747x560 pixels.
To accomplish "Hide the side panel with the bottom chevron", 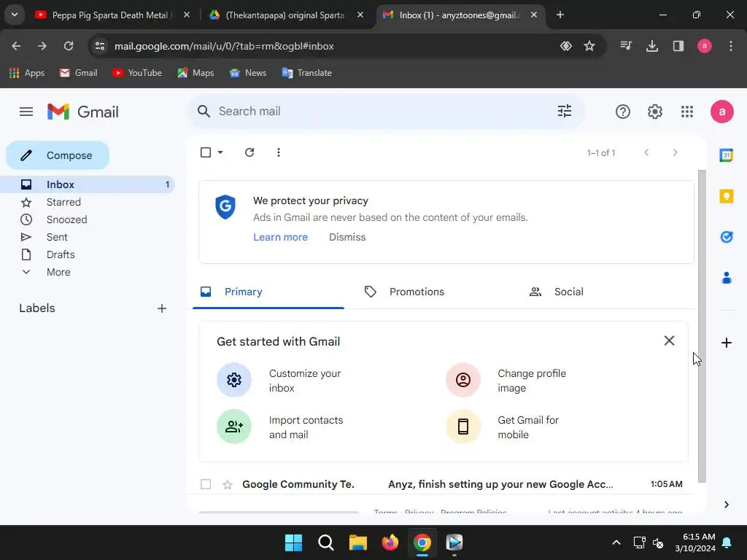I will tap(726, 505).
